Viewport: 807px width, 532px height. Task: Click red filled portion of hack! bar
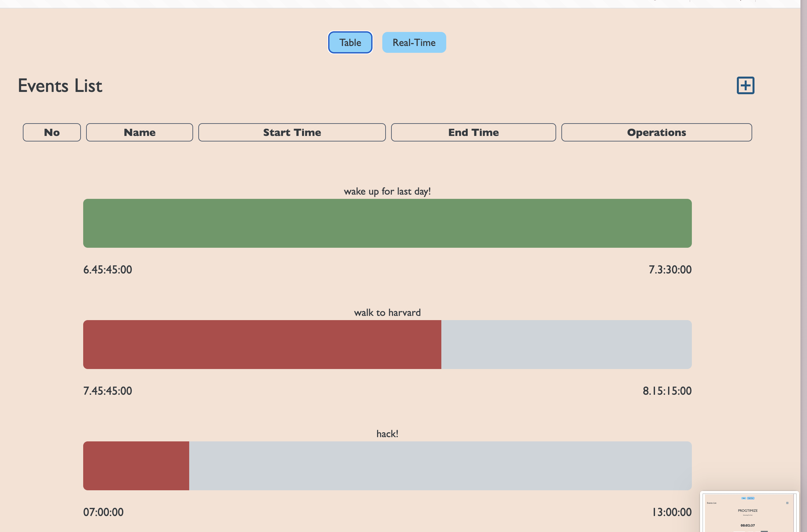coord(136,465)
